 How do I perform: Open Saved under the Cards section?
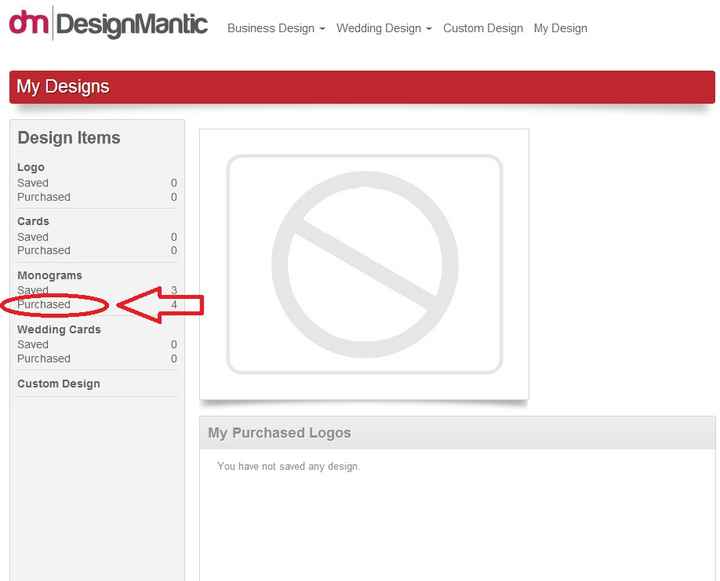point(33,237)
